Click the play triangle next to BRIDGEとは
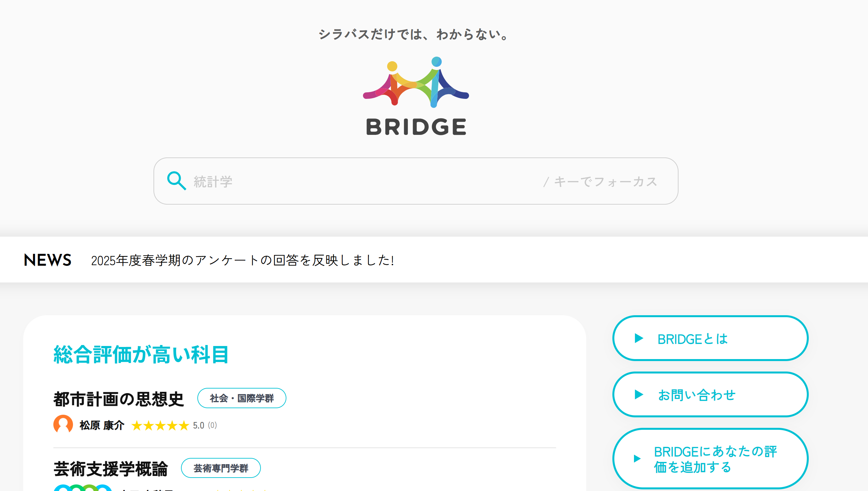This screenshot has width=868, height=491. pos(639,339)
